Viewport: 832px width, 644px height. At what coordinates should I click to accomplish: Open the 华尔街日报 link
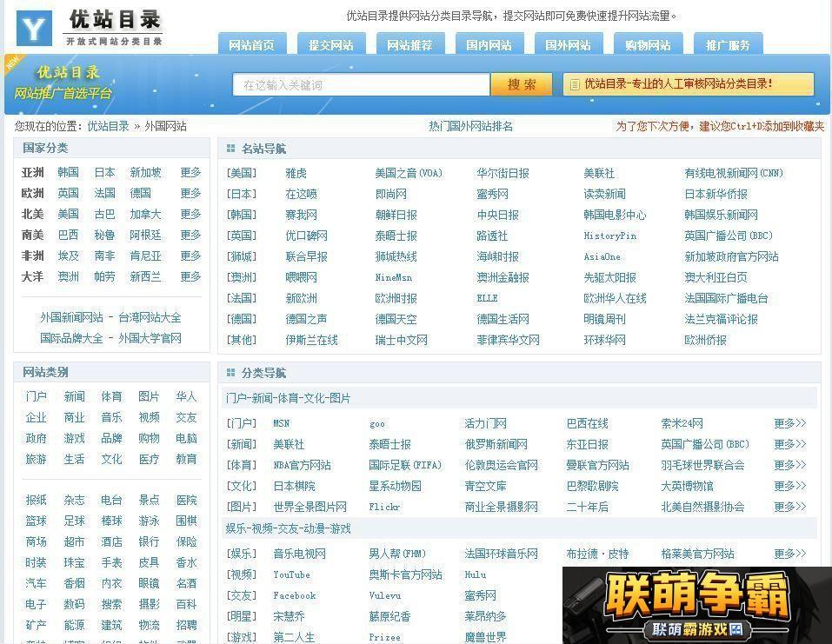(503, 173)
